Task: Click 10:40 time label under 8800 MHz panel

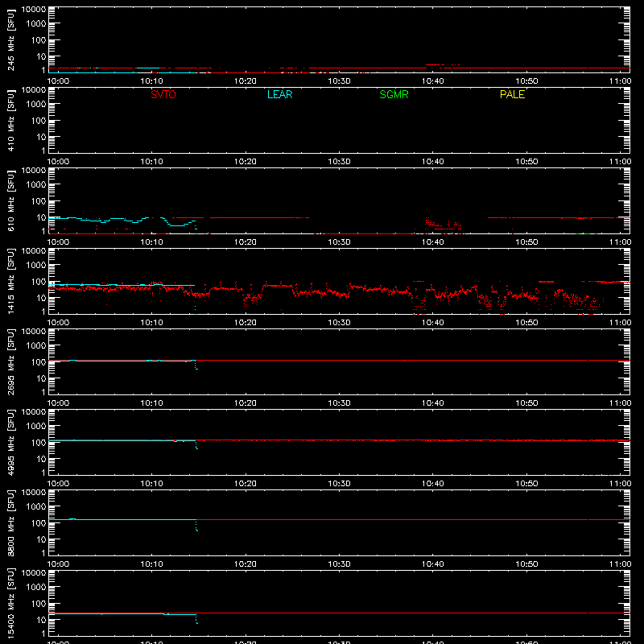Action: pos(433,564)
